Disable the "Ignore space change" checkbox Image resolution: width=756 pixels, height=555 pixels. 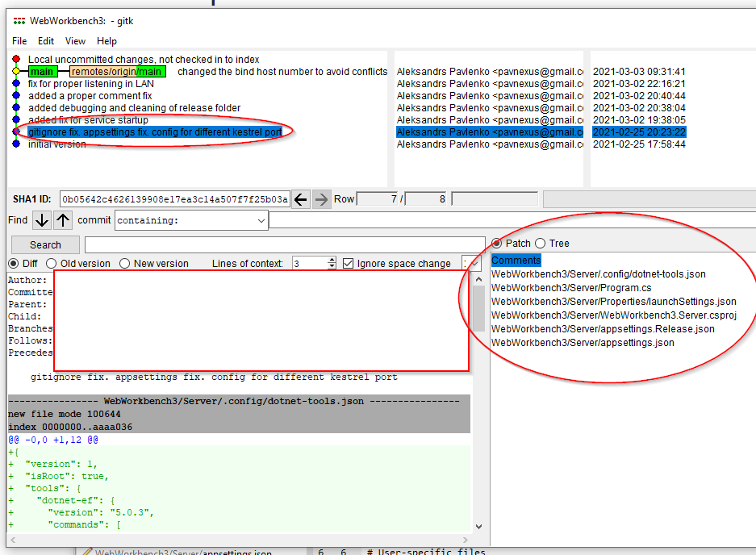point(347,264)
